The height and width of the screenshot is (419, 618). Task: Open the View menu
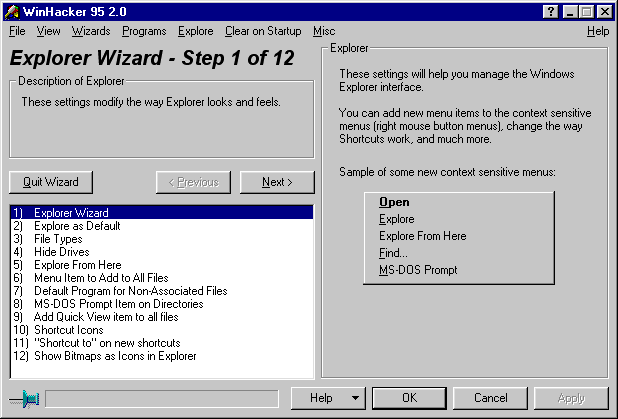48,31
